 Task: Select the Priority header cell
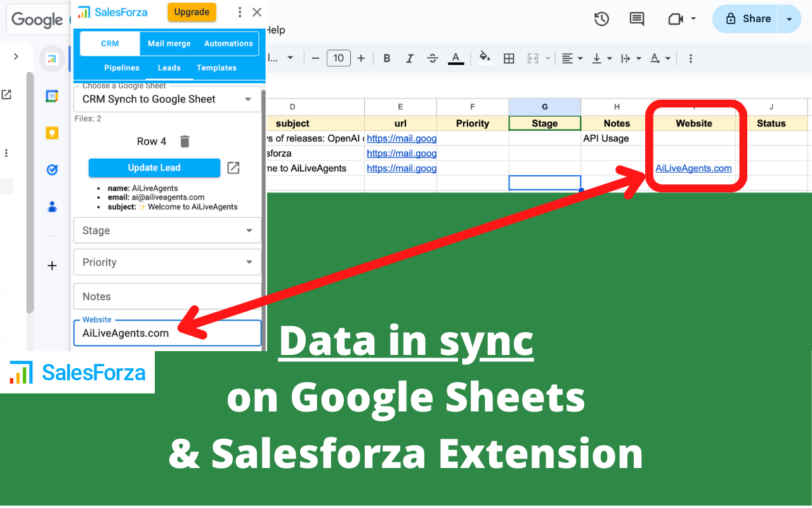tap(473, 123)
